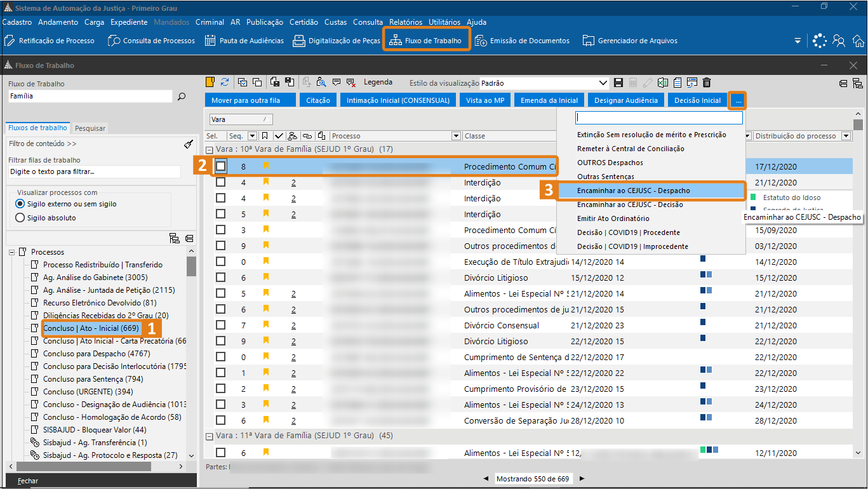Check the Cumprimento de Sentença row box

[220, 357]
